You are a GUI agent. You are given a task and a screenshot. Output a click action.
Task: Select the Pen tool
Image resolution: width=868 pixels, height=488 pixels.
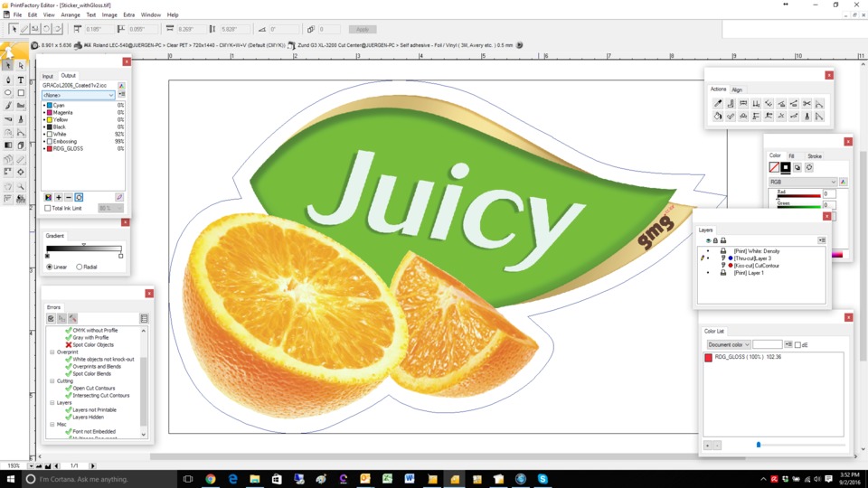[8, 80]
